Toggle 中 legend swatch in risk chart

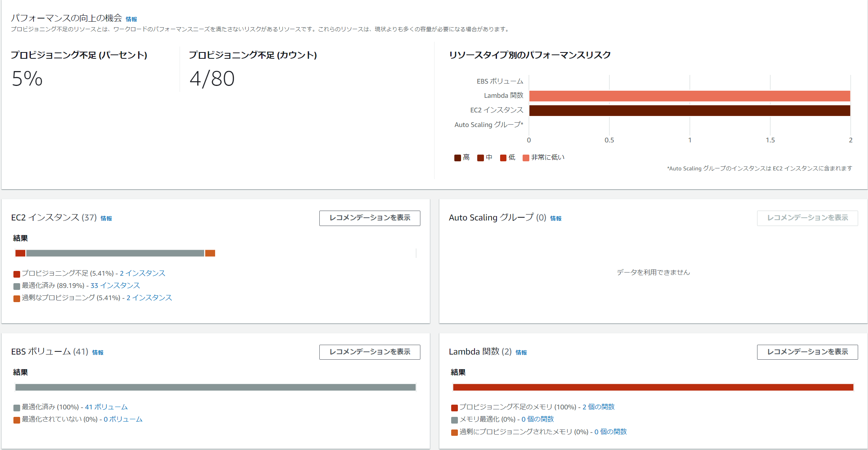tap(480, 158)
